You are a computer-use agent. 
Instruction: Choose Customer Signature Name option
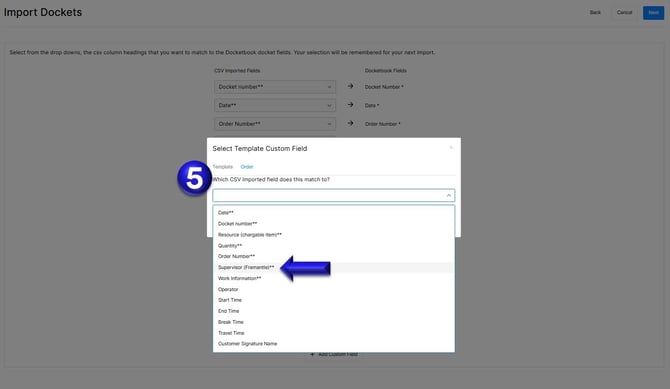tap(334, 344)
